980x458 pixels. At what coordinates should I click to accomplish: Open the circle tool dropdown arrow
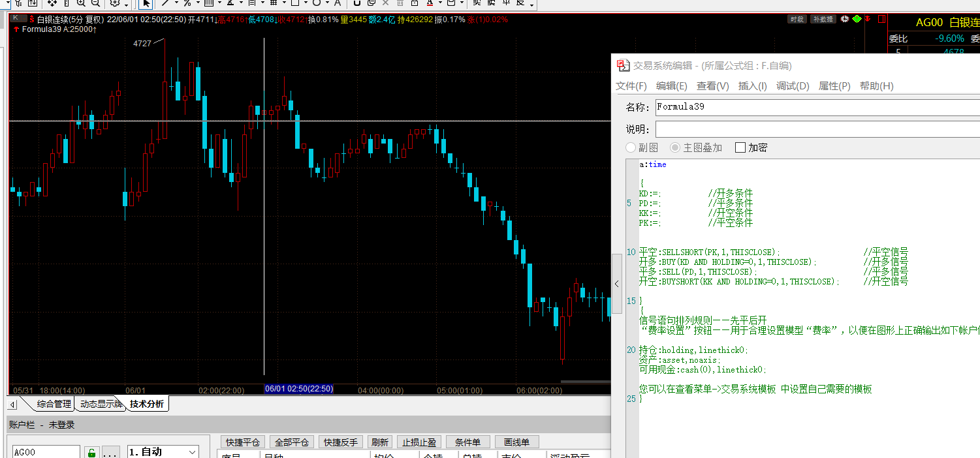point(328,3)
